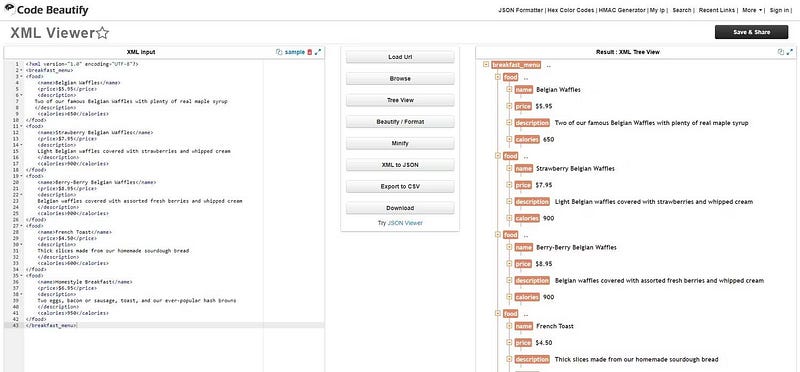
Task: Collapse the food node above Belgian Waffles
Action: [x=497, y=78]
